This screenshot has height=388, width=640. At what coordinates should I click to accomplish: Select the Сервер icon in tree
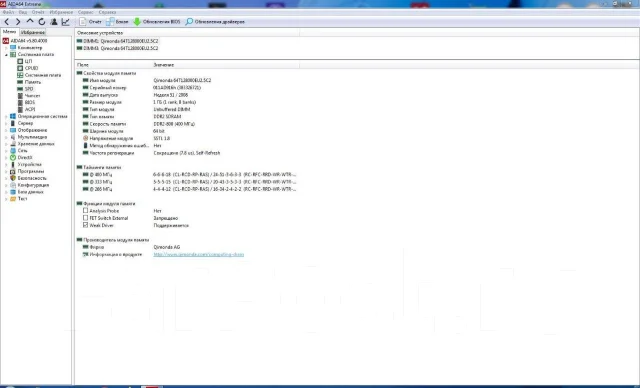point(13,123)
